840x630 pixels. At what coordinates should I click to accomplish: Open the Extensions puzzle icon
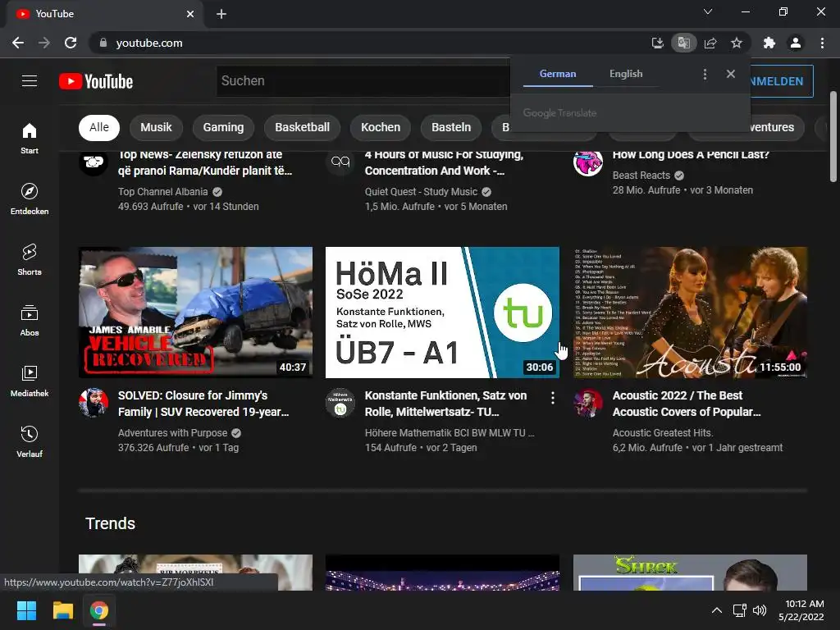click(x=769, y=43)
